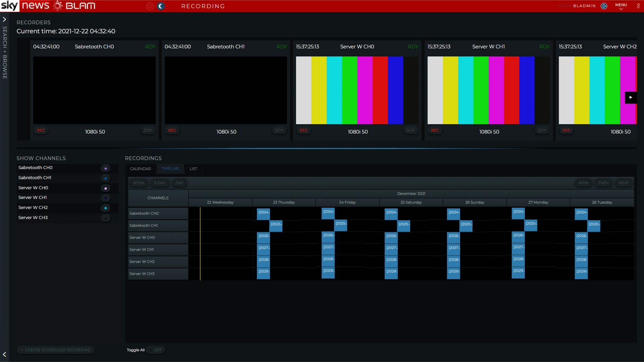The image size is (644, 362).
Task: Start recording on Sabretooth CH0
Action: pos(41,130)
